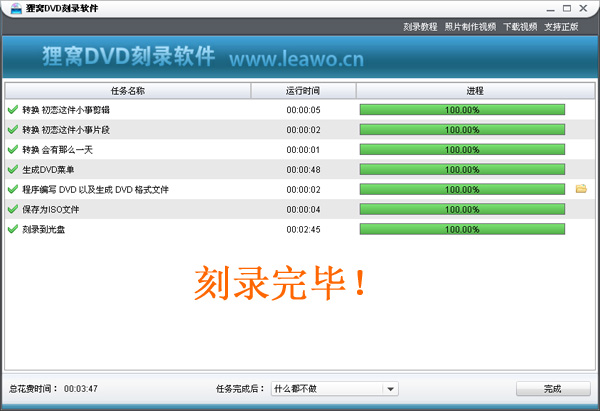
Task: Minimize the 狸窝DVD刻录软件 window
Action: 551,9
